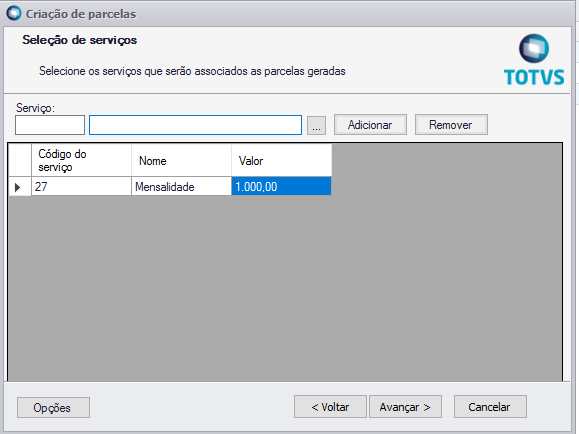Click empty gray area of the grid
Screen dimensions: 579x434
[x=369, y=288]
